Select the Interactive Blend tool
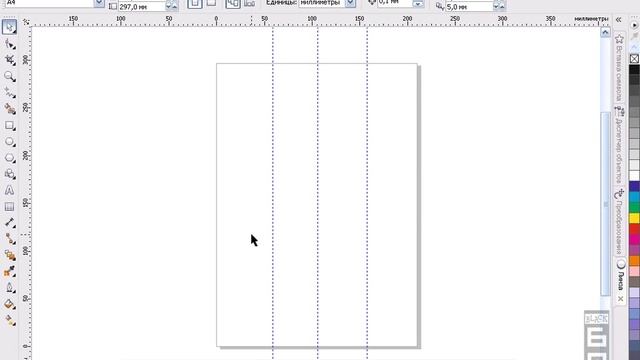Screen dimensions: 640x360 [x=9, y=256]
